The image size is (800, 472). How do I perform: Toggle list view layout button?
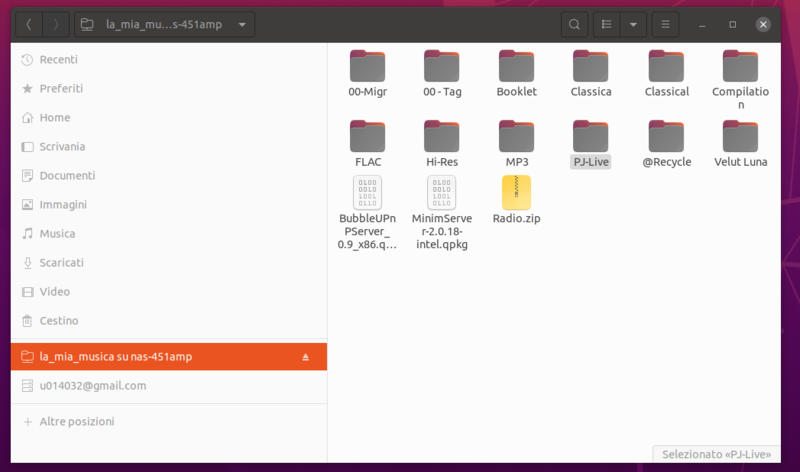(606, 24)
